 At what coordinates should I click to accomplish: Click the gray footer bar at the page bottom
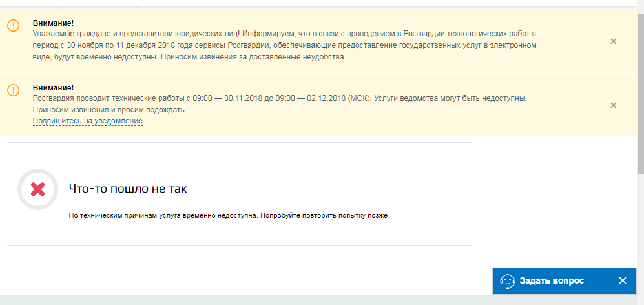[x=258, y=300]
